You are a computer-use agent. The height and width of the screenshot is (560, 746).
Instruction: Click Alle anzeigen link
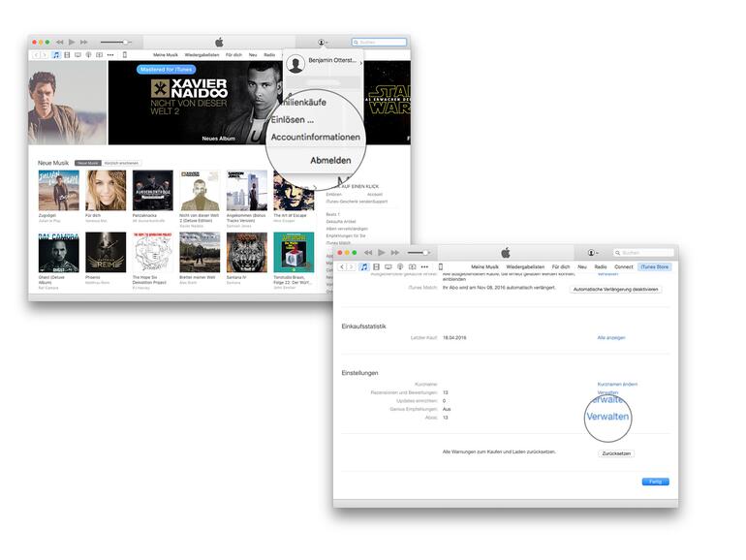click(x=611, y=338)
